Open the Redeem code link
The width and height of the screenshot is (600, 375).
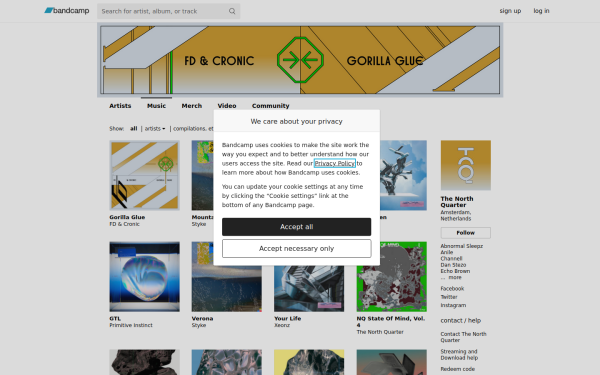point(458,369)
